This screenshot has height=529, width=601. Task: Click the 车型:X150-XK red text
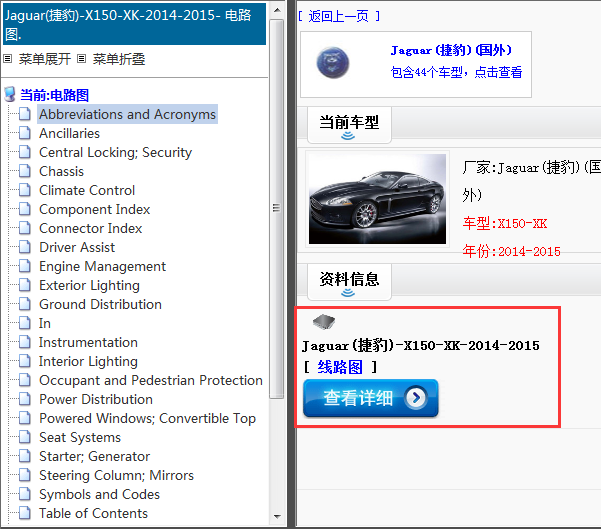(x=505, y=223)
